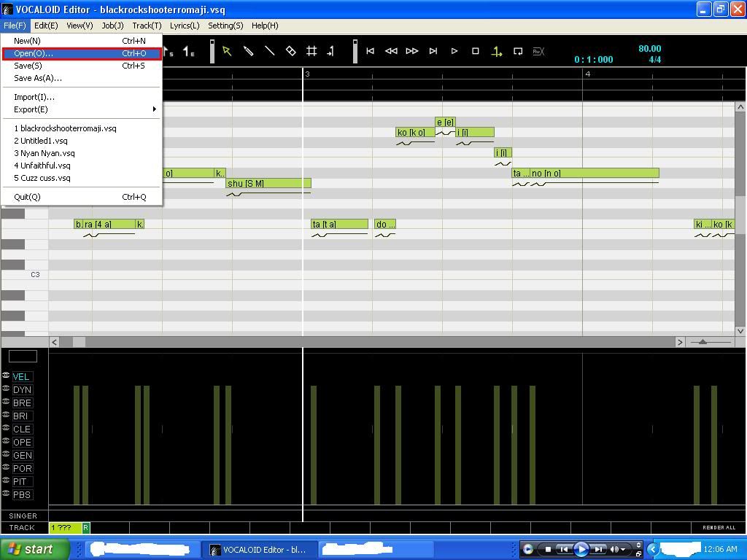The height and width of the screenshot is (560, 747).
Task: Toggle the grid tool
Action: [311, 51]
